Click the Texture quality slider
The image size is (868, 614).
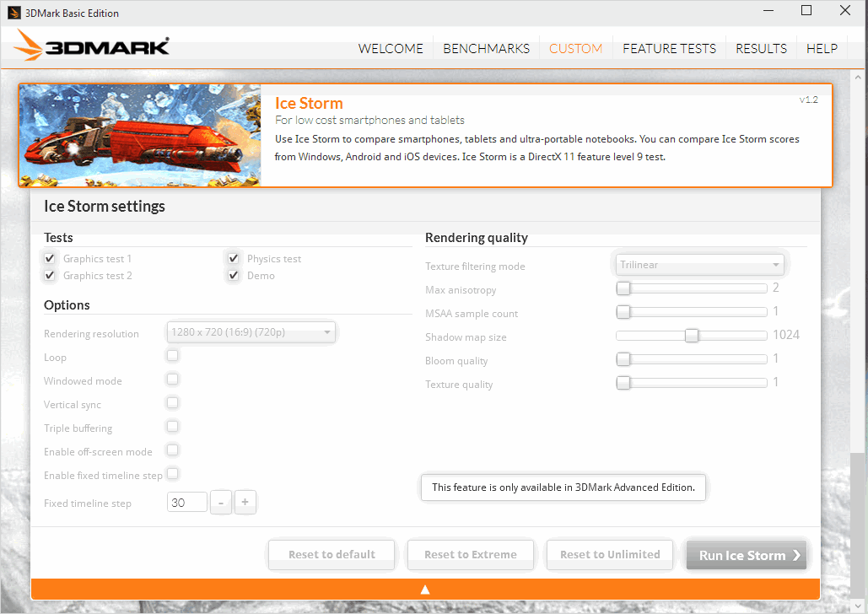[692, 383]
